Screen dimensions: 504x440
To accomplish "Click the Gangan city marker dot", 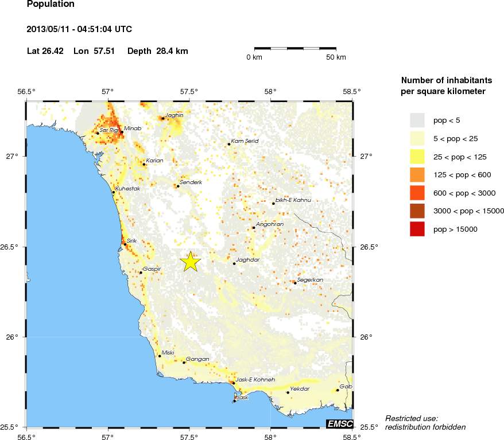I will pos(184,363).
